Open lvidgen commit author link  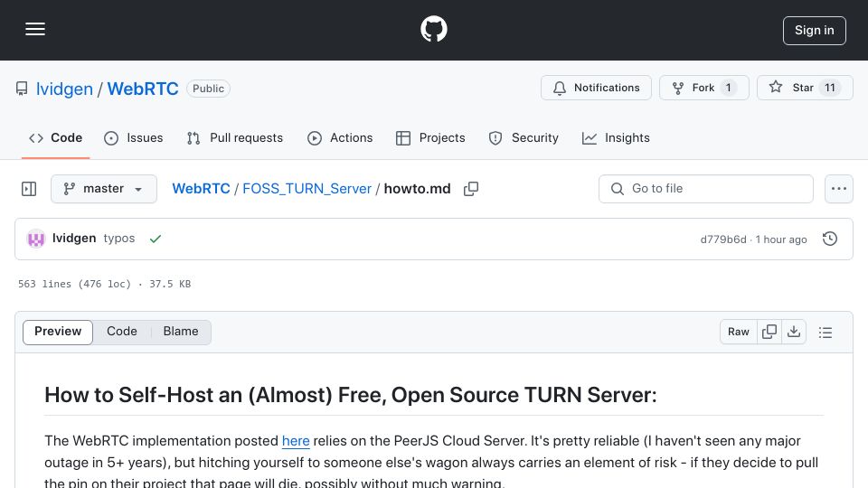(x=74, y=238)
